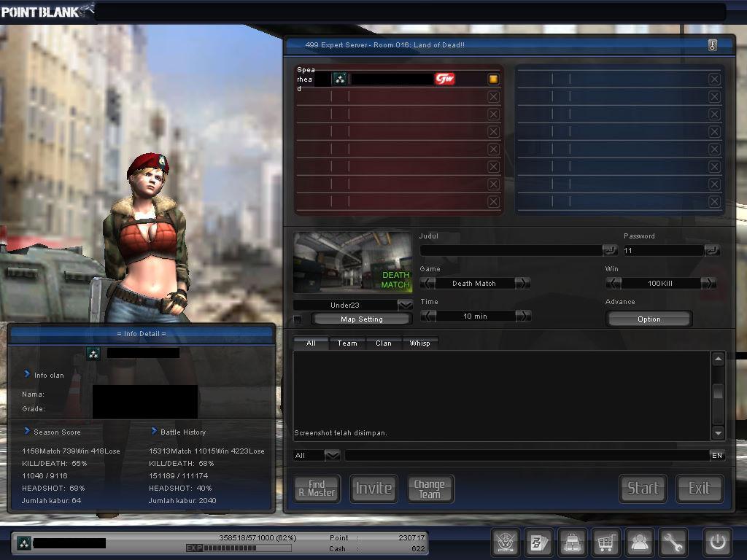The image size is (747, 560).
Task: Click rank insignia in the red team slot
Action: (340, 79)
